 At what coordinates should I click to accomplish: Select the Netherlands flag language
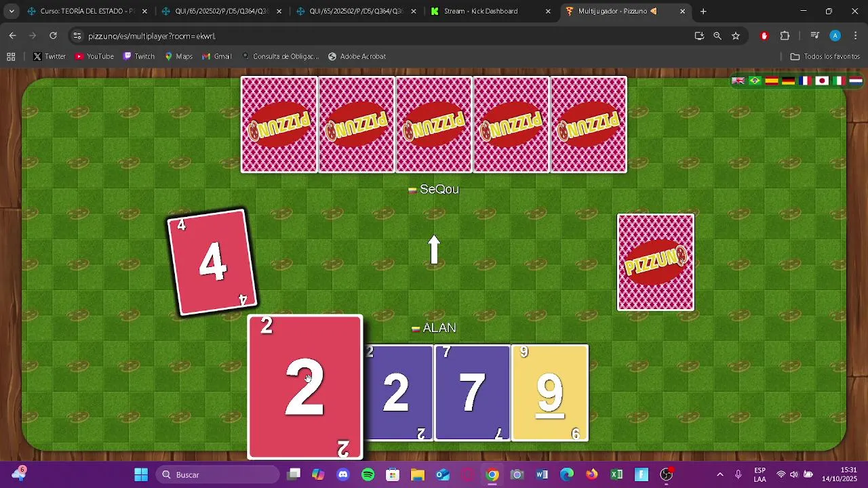pyautogui.click(x=856, y=81)
